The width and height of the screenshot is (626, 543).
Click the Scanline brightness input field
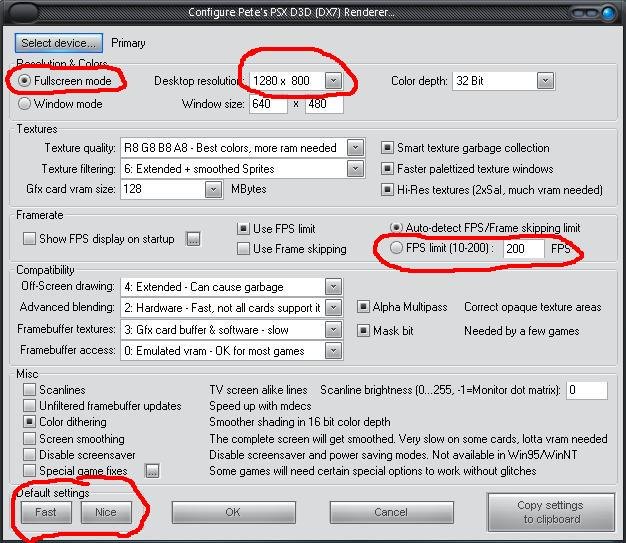586,390
